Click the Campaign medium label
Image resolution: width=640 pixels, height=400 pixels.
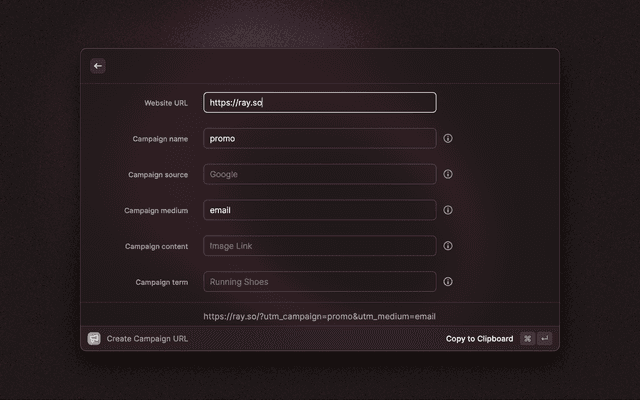pos(156,211)
